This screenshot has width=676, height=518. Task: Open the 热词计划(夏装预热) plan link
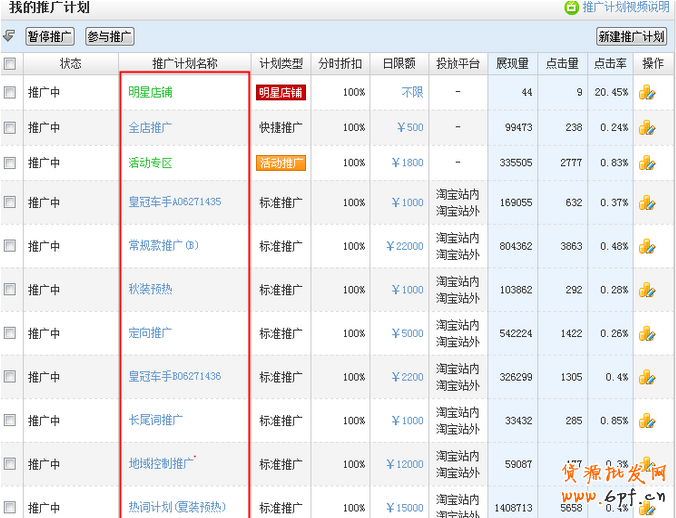[x=177, y=507]
